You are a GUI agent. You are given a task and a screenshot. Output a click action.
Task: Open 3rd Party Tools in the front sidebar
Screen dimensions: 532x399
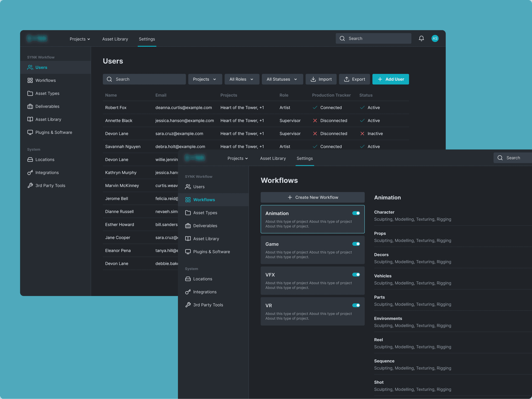(208, 305)
